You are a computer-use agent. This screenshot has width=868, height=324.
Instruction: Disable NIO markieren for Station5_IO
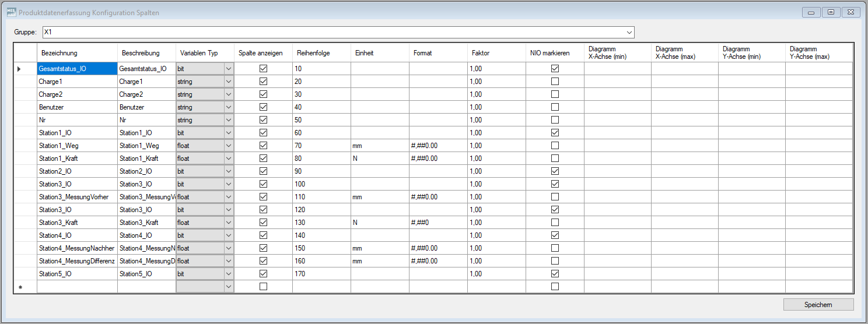pos(555,274)
